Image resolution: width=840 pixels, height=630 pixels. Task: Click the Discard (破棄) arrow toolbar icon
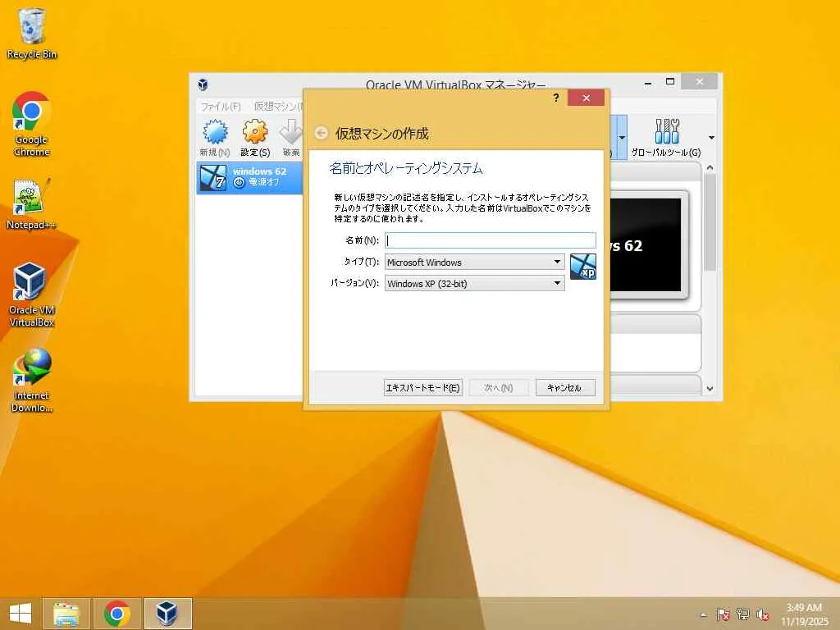tap(291, 138)
